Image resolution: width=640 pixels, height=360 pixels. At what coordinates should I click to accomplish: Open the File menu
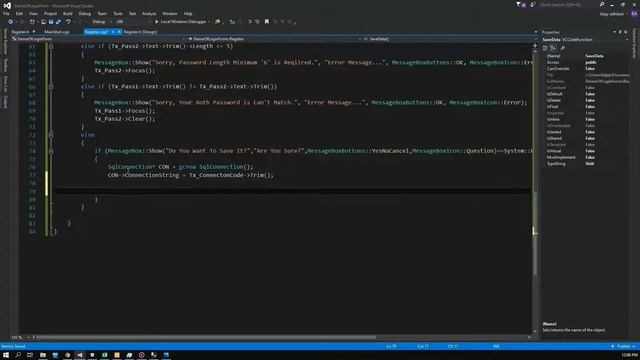pos(6,13)
